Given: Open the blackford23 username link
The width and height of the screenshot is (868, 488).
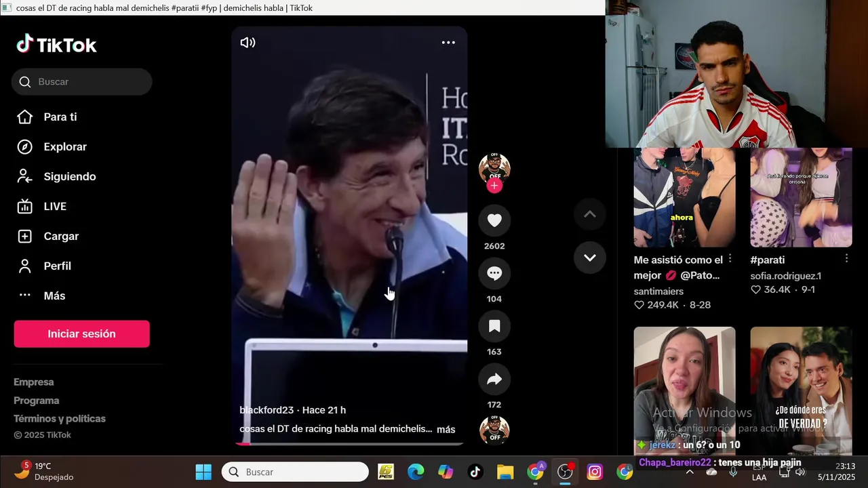Looking at the screenshot, I should 267,410.
